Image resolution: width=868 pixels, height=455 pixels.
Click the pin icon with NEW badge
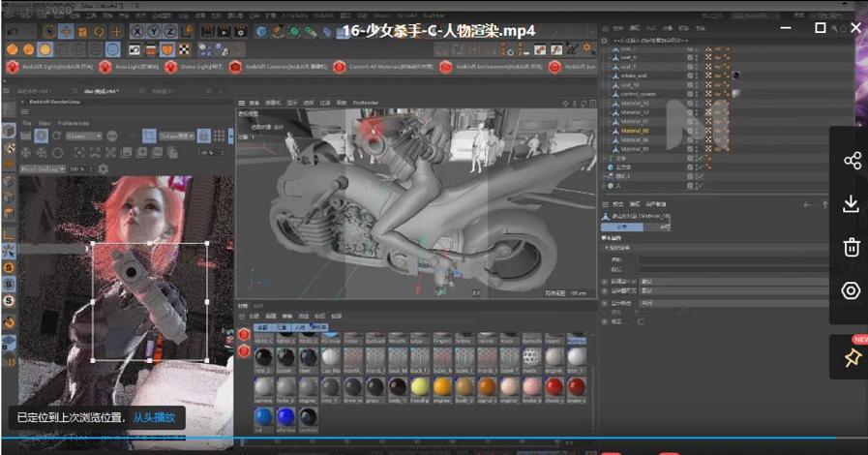[x=853, y=357]
